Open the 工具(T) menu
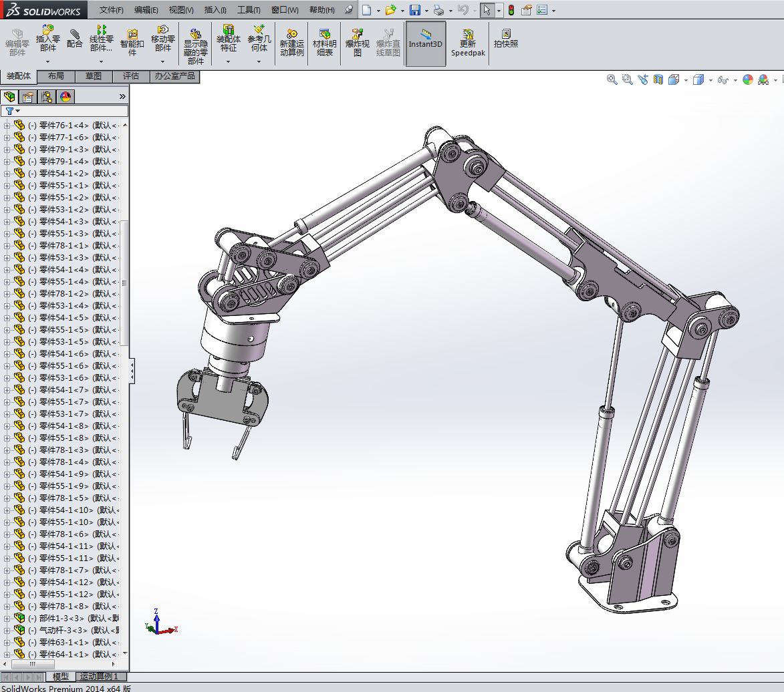784x692 pixels. tap(249, 10)
